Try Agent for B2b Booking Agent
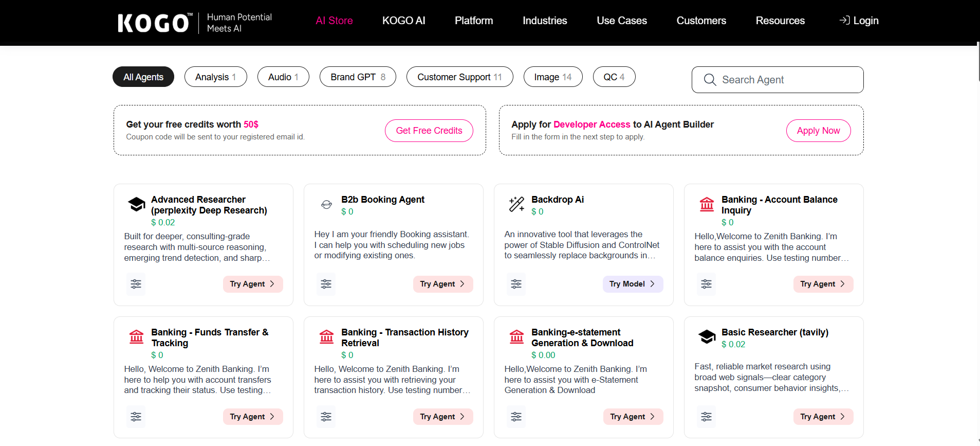 point(443,284)
